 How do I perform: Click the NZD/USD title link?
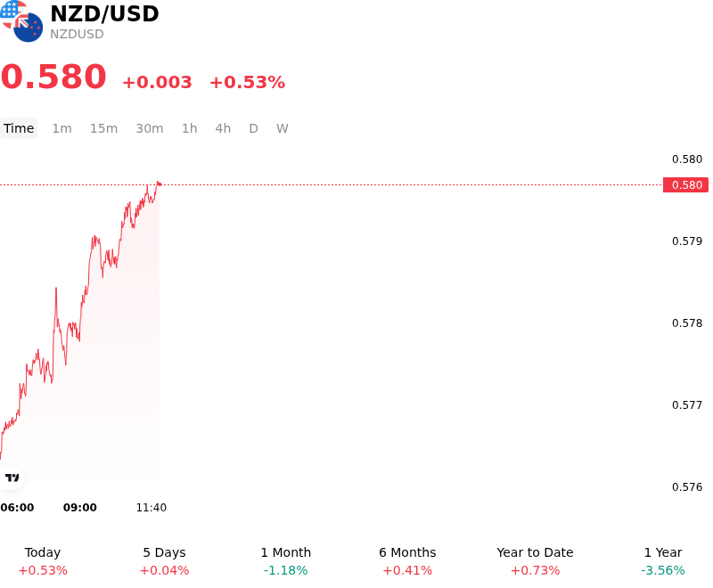click(x=104, y=14)
